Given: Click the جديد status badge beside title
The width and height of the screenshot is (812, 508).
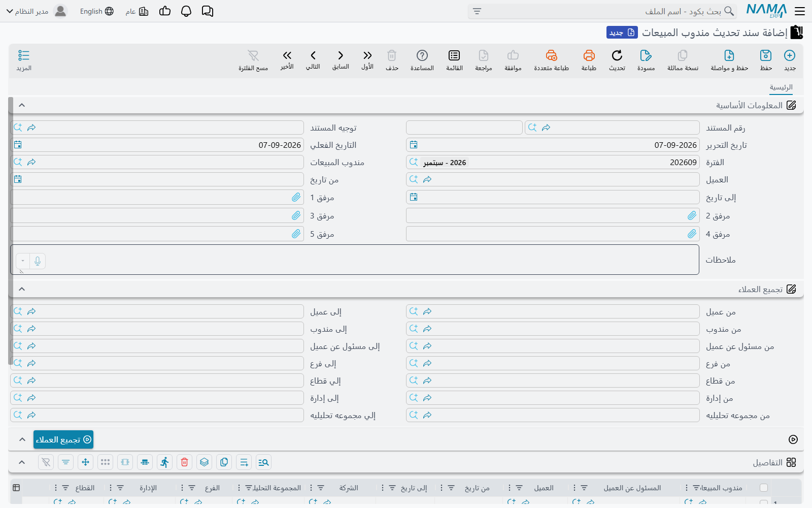Looking at the screenshot, I should coord(622,33).
